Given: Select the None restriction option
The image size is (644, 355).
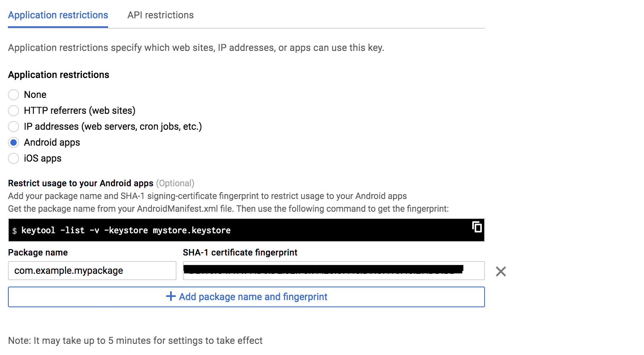Looking at the screenshot, I should coord(14,95).
